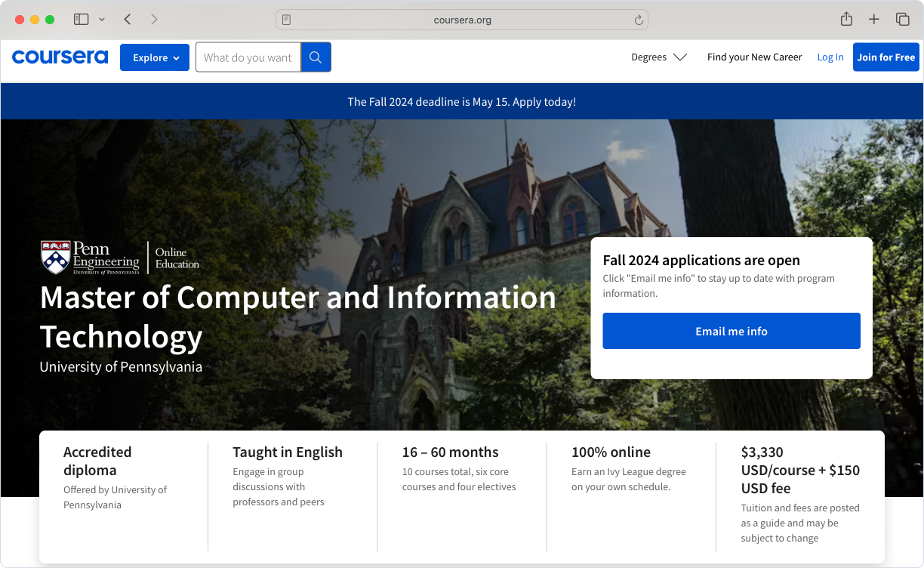The height and width of the screenshot is (568, 924).
Task: Open a new tab with plus icon
Action: tap(873, 20)
